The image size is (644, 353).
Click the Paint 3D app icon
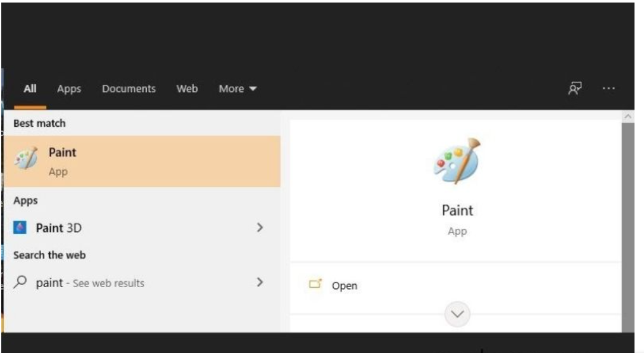[x=20, y=228]
